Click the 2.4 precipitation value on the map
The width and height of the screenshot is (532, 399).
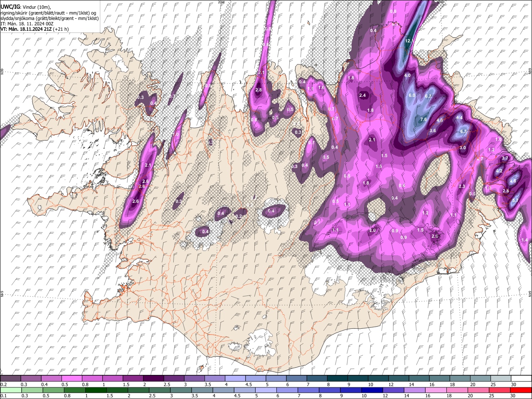[362, 95]
